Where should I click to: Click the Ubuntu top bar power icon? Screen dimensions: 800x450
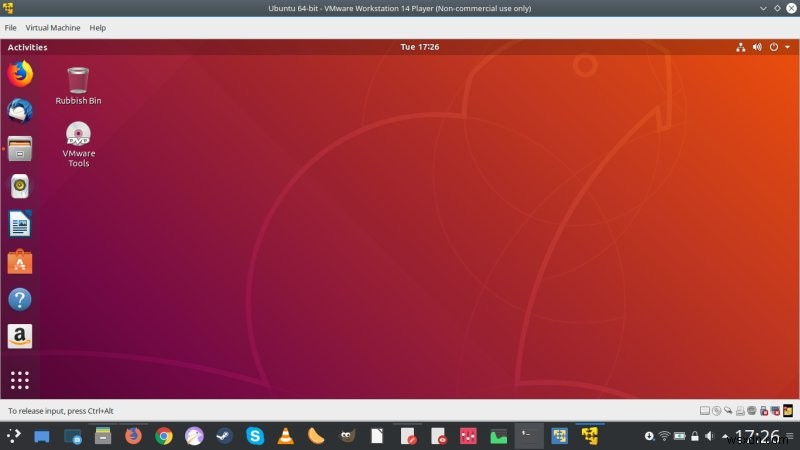[774, 47]
